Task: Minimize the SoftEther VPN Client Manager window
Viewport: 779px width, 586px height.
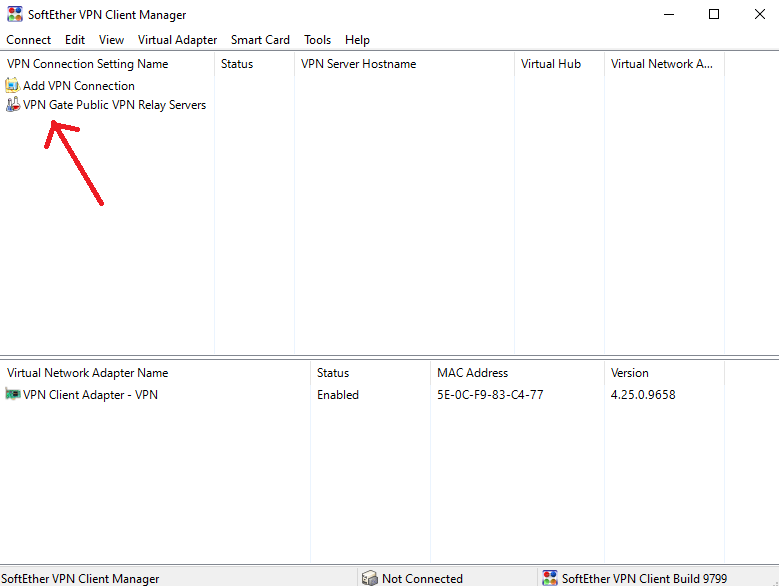Action: click(669, 14)
